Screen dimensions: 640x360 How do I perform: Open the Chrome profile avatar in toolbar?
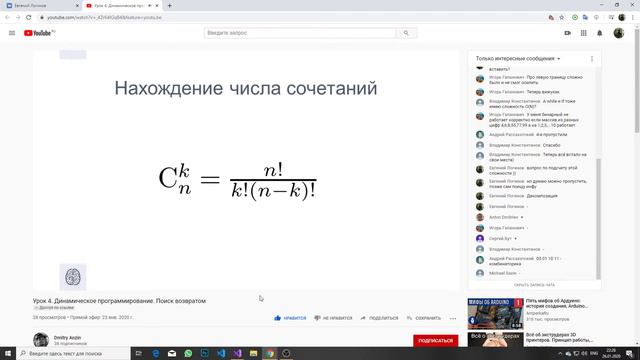point(622,18)
